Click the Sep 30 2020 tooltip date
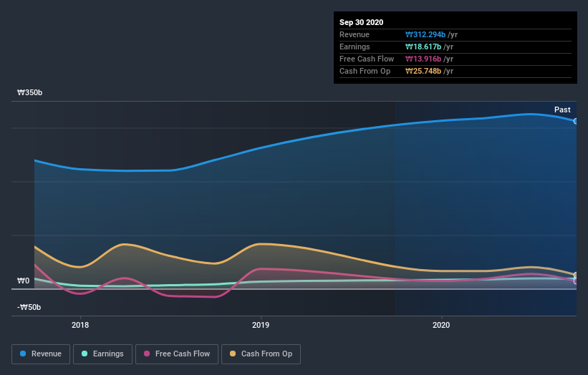Screen dimensions: 588x375 362,22
